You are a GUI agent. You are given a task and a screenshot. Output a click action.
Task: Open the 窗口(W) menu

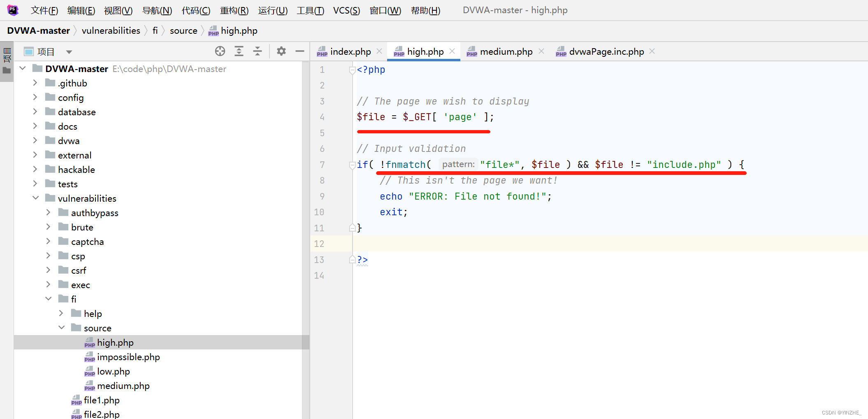click(385, 10)
